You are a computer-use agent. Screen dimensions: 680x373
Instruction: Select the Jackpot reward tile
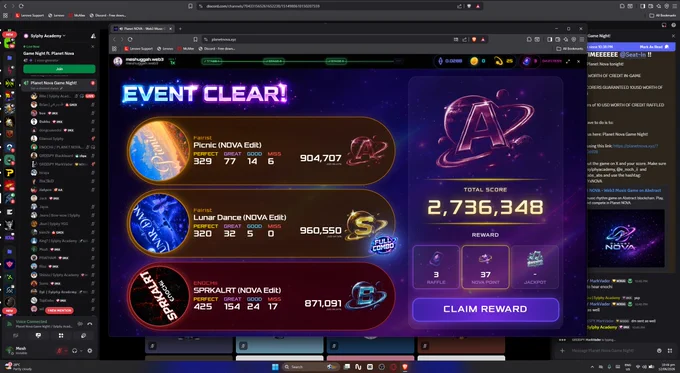tap(535, 267)
